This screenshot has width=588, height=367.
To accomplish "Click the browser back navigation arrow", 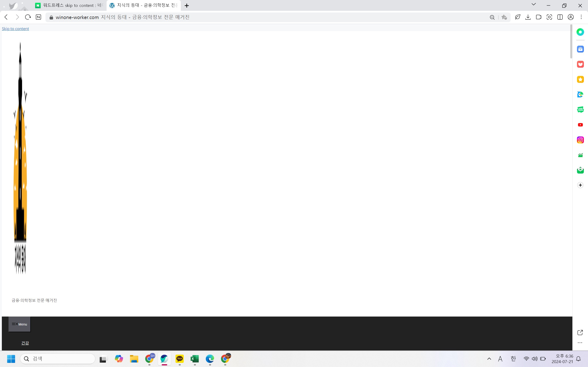I will [6, 17].
